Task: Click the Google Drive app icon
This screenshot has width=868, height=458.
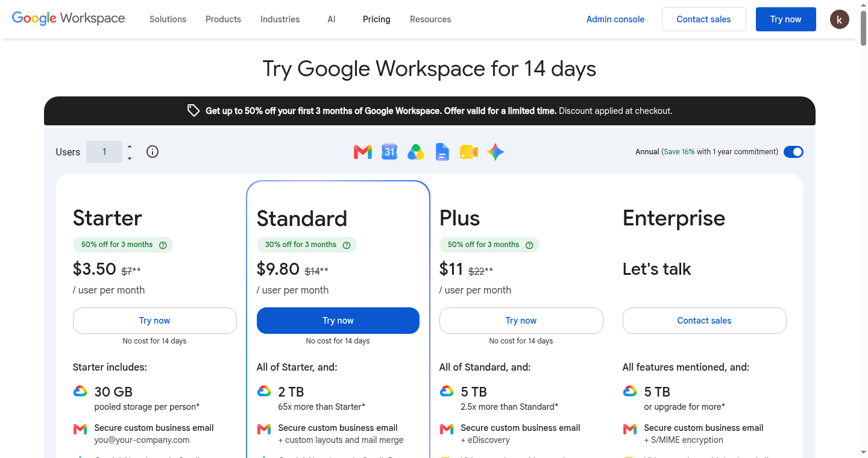Action: (x=416, y=152)
